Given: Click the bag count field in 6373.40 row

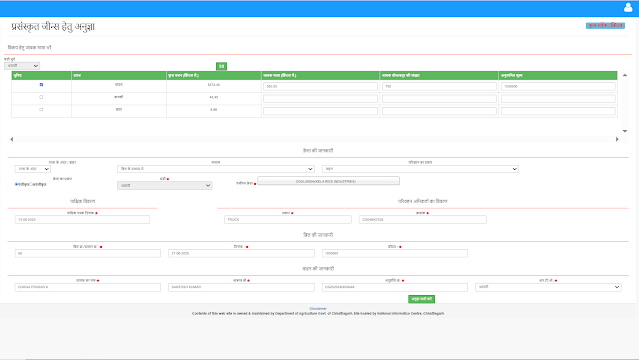Looking at the screenshot, I should point(439,86).
